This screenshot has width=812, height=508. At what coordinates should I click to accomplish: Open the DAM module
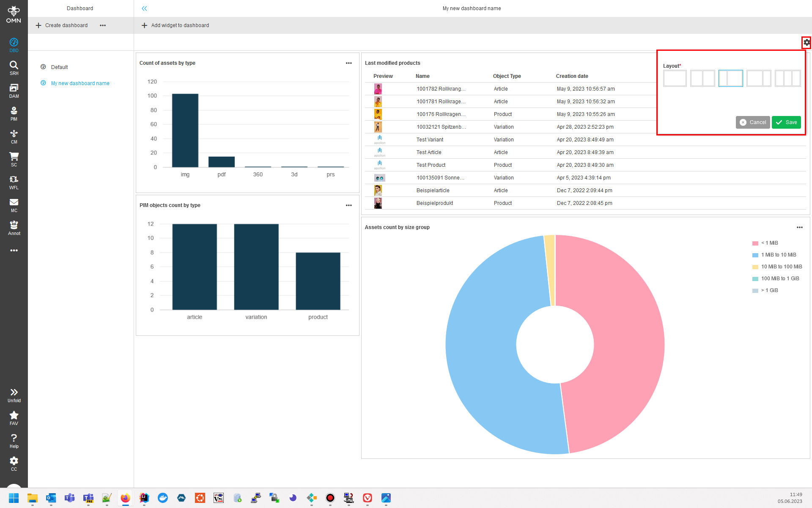point(14,90)
